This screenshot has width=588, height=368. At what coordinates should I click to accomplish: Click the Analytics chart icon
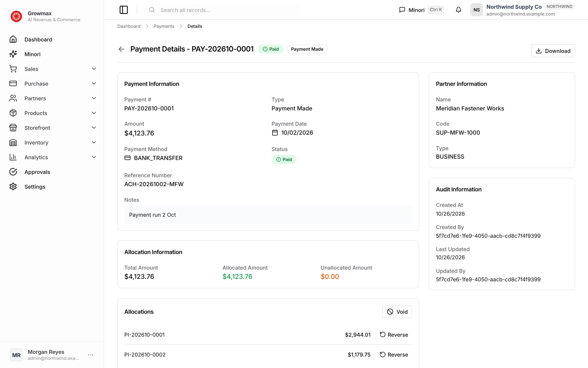pyautogui.click(x=13, y=157)
